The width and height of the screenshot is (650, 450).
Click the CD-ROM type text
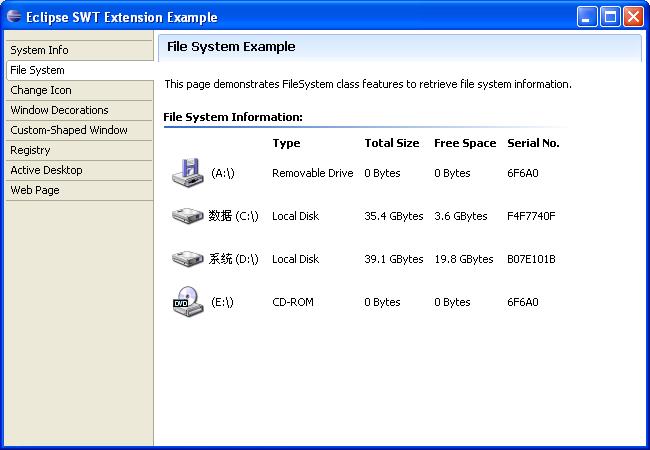[293, 302]
